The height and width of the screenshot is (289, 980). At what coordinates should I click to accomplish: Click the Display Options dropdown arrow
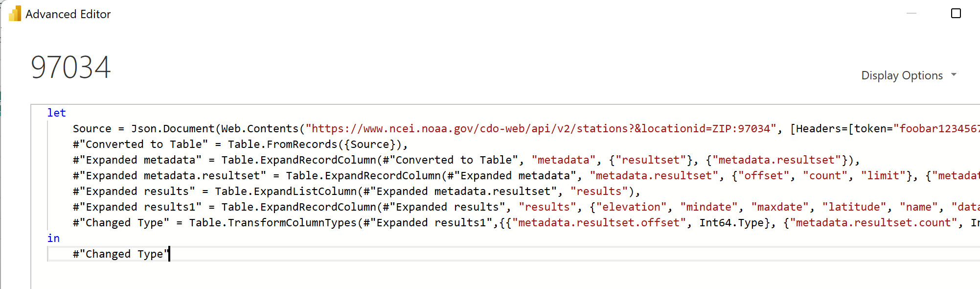coord(954,75)
